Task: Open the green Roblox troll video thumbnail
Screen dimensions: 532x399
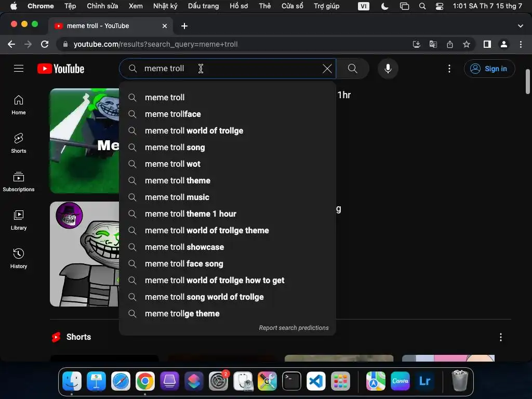Action: coord(85,141)
